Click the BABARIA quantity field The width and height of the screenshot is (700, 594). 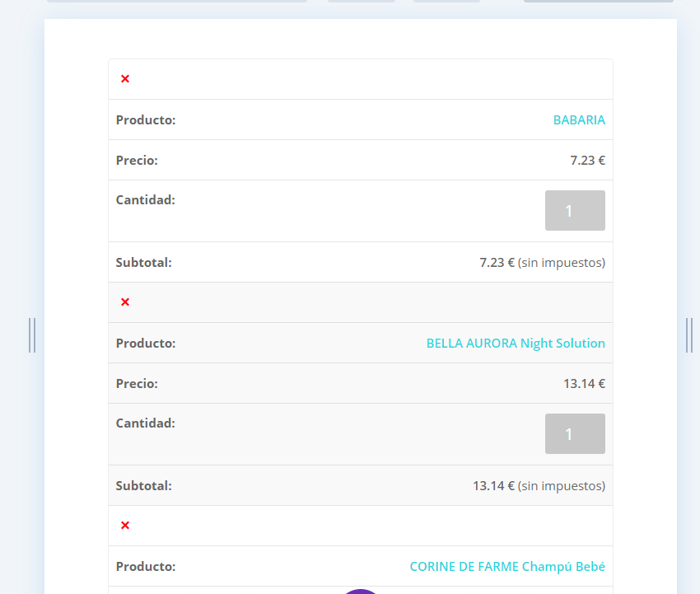[575, 210]
